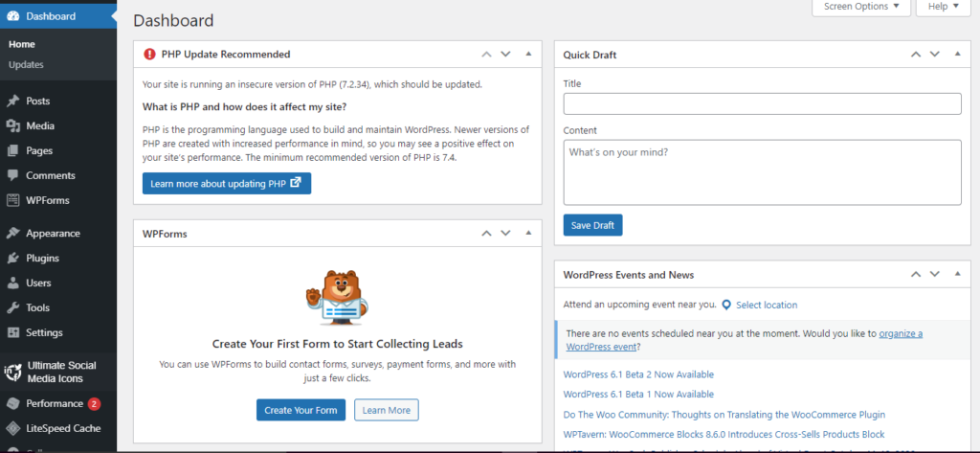Viewport: 980px width, 453px height.
Task: Click the Quick Draft Title input field
Action: tap(763, 103)
